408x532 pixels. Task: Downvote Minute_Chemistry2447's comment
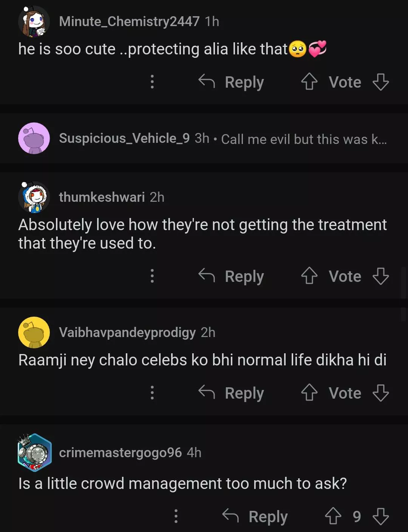(380, 82)
